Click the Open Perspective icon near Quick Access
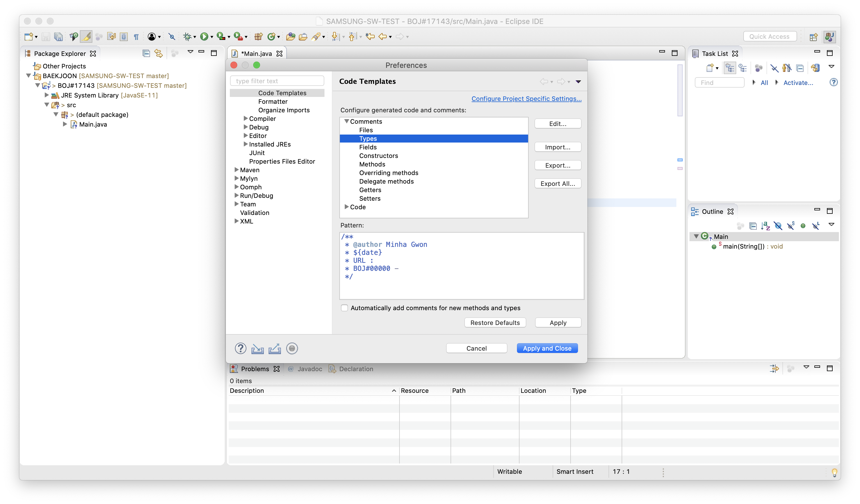Viewport: 860px width, 504px height. pos(813,36)
